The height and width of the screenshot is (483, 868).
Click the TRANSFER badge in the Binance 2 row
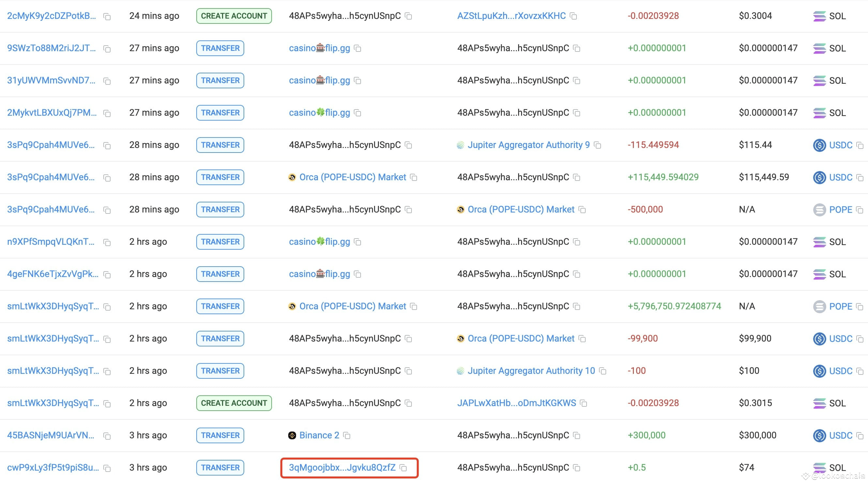tap(220, 435)
